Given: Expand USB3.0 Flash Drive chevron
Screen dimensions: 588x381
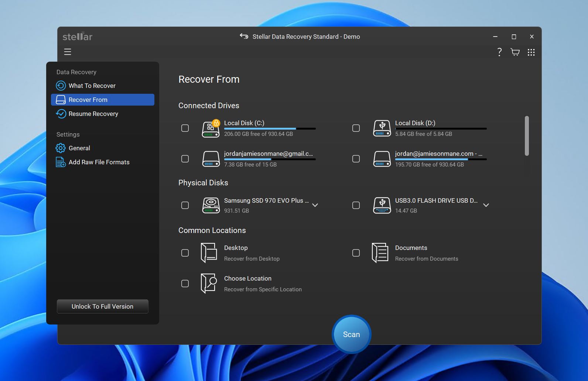Looking at the screenshot, I should click(486, 205).
